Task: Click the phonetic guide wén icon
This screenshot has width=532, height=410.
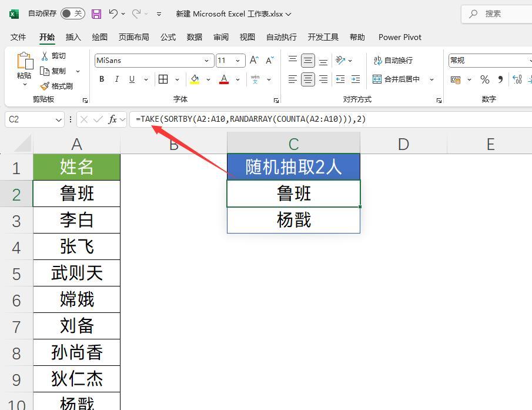Action: click(255, 79)
